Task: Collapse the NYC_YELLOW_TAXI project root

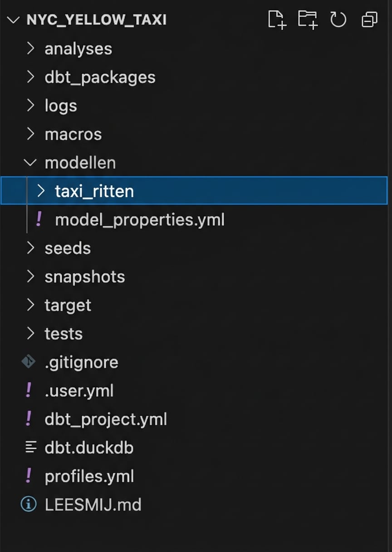Action: pyautogui.click(x=14, y=20)
